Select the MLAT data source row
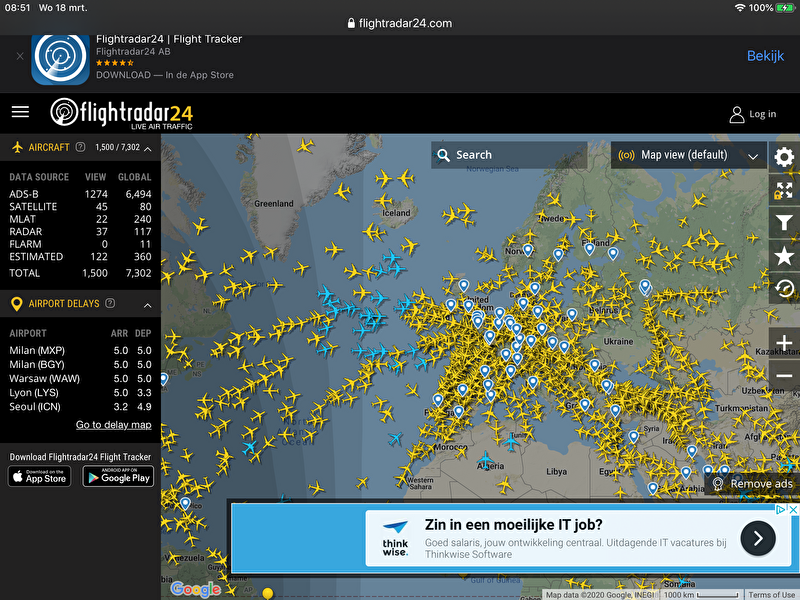The image size is (800, 600). coord(80,219)
